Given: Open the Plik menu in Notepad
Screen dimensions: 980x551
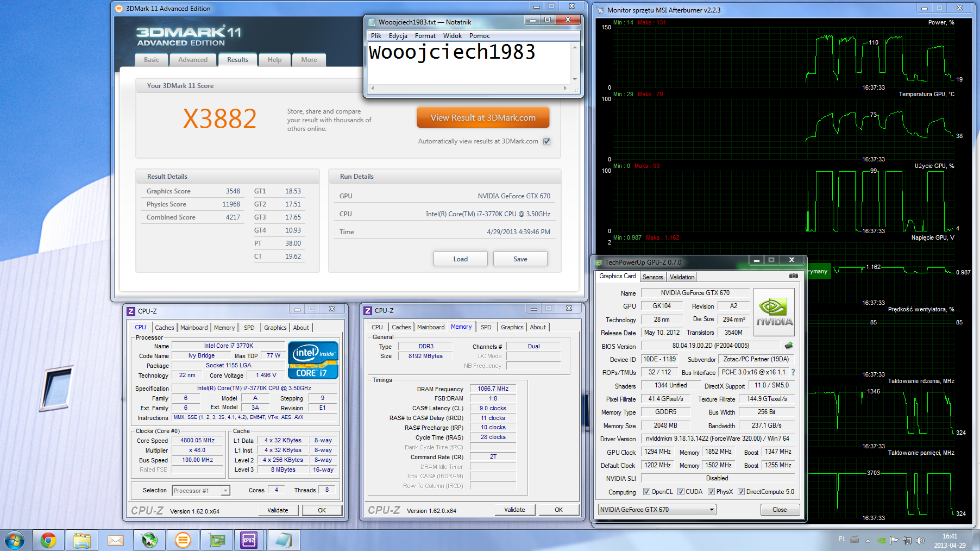Looking at the screenshot, I should 376,36.
